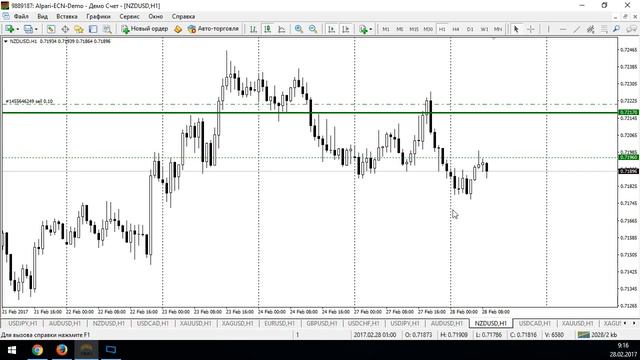Select the trendline drawing tool
The width and height of the screenshot is (640, 360).
576,29
